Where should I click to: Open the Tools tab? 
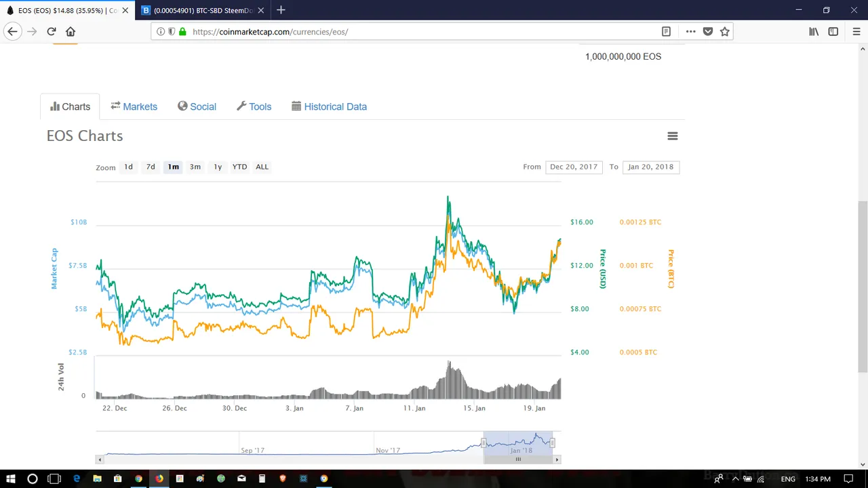pos(254,106)
